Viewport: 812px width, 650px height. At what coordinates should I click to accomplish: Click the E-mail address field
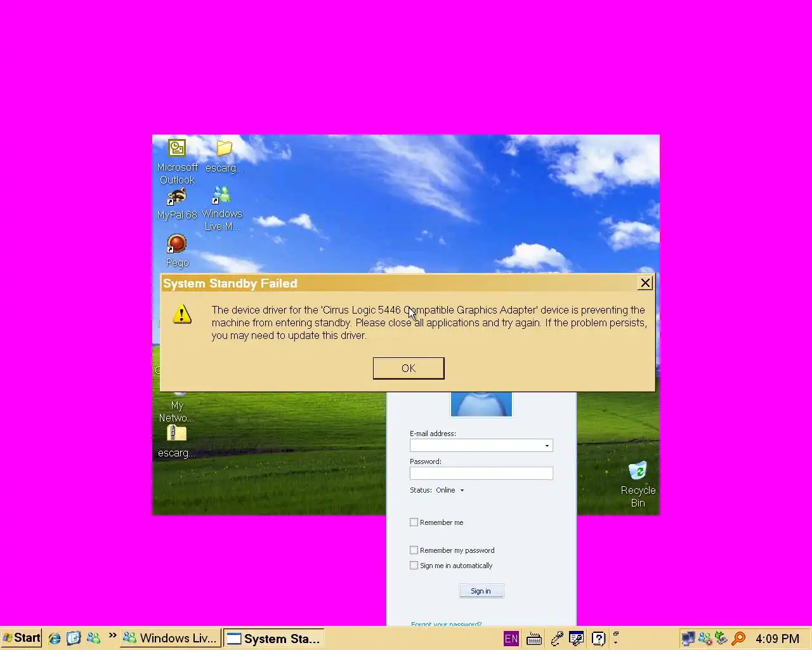click(481, 446)
